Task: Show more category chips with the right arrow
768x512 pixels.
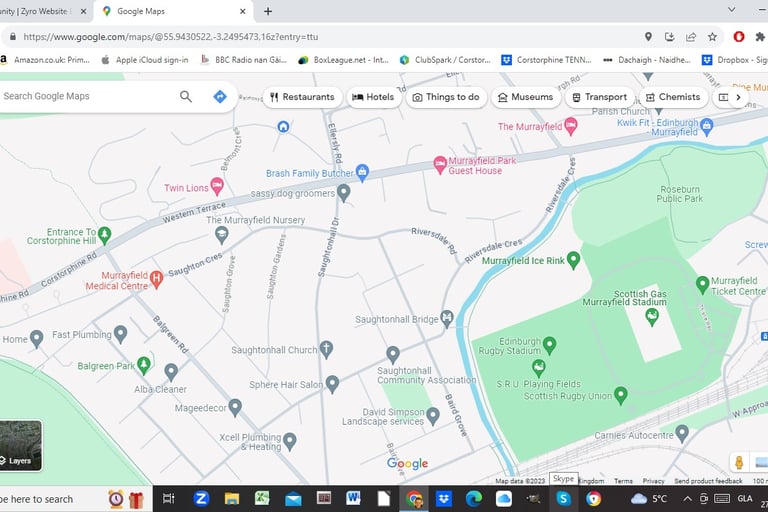Action: (x=738, y=97)
